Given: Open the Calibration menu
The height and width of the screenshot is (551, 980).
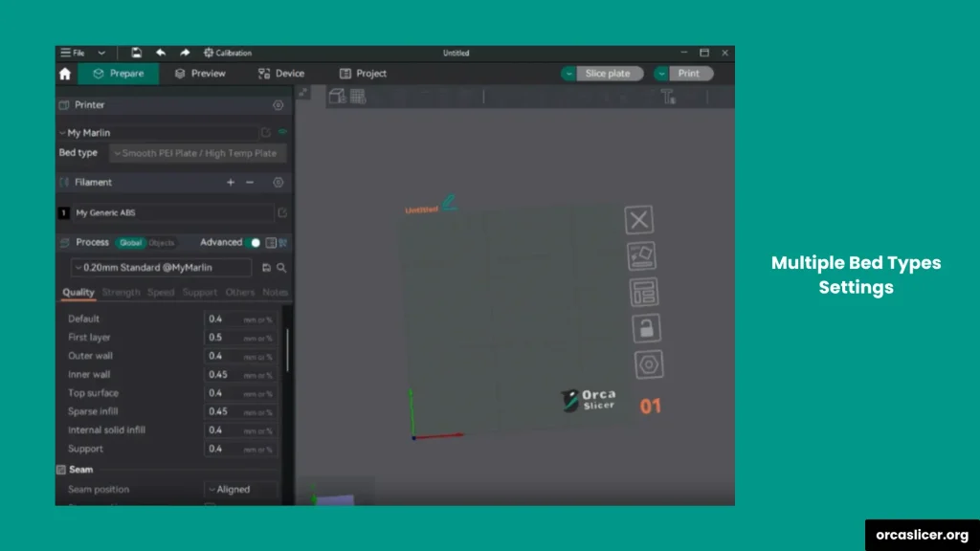Looking at the screenshot, I should (x=228, y=53).
